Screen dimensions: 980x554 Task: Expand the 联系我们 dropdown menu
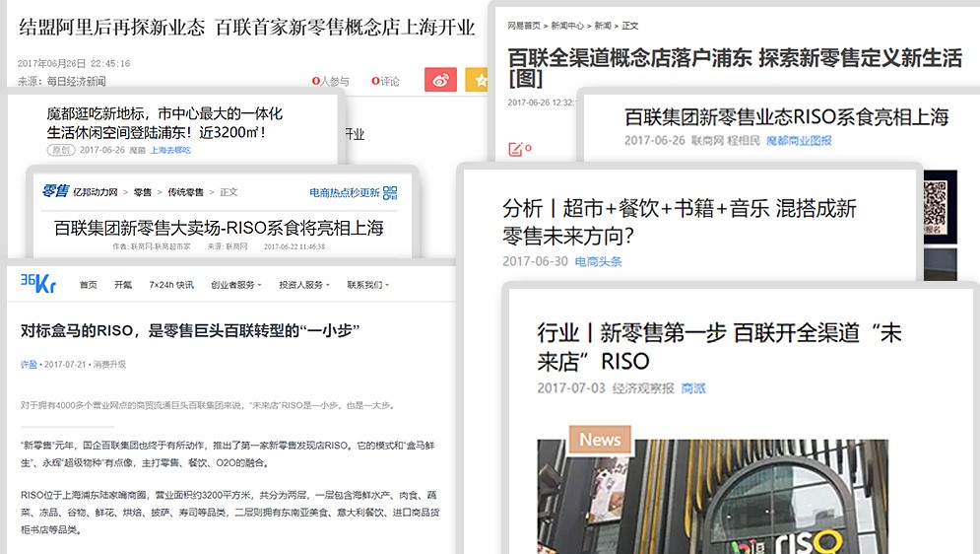point(367,285)
